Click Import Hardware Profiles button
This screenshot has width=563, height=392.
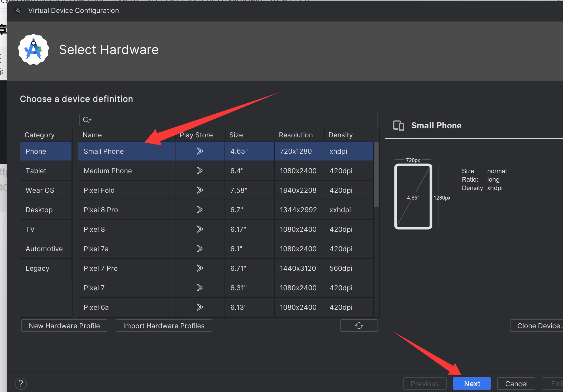pos(164,326)
